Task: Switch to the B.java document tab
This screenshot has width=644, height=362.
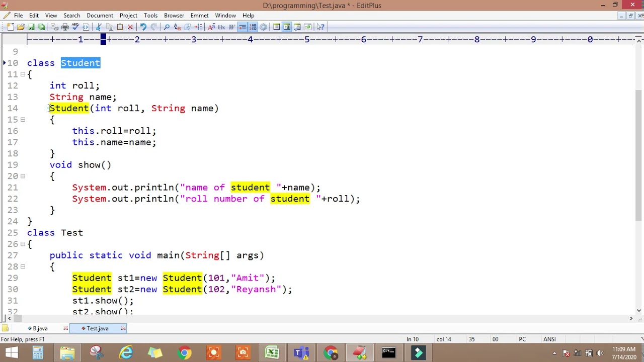Action: (x=40, y=328)
